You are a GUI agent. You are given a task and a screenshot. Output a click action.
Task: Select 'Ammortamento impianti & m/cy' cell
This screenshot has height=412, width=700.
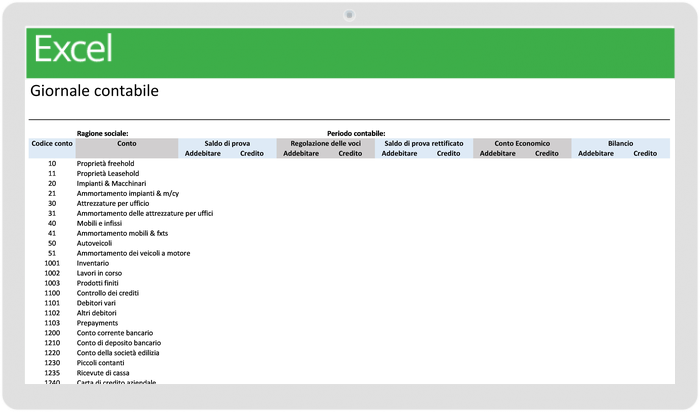coord(128,193)
